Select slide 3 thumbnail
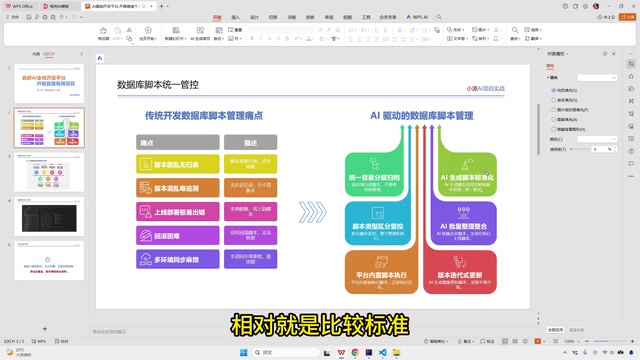640x360 pixels. coord(49,172)
